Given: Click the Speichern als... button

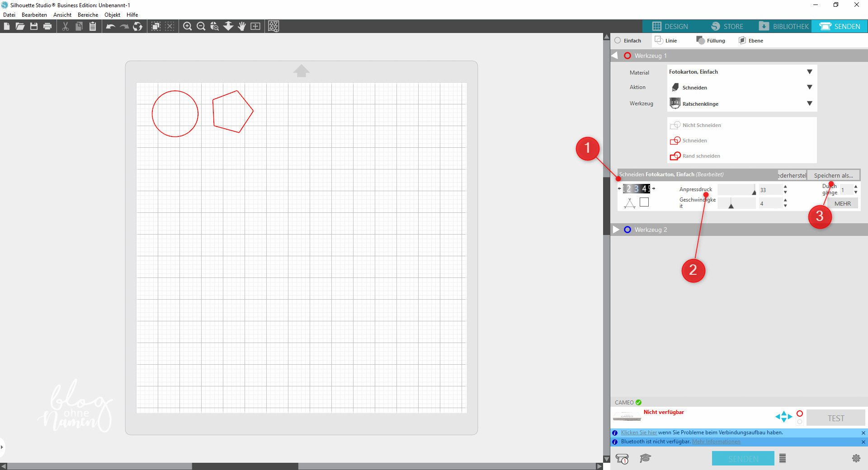Looking at the screenshot, I should [833, 175].
